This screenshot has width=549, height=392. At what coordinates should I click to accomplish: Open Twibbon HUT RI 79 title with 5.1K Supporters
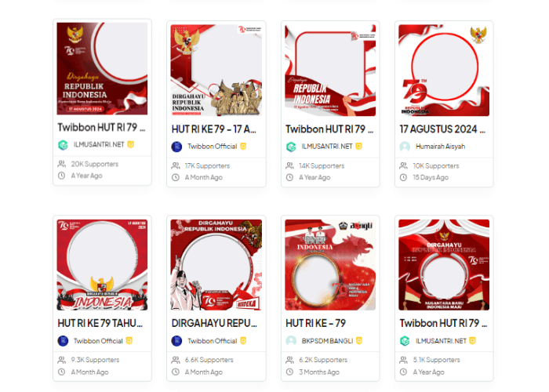443,323
